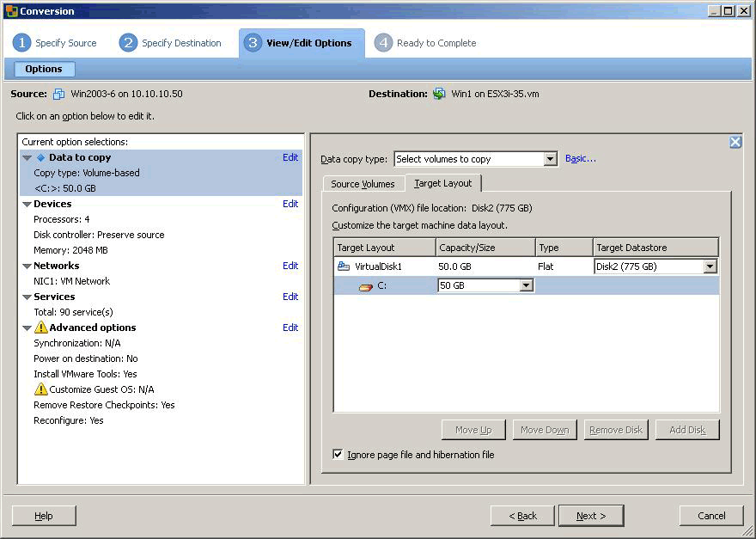
Task: Click Edit link for Data to copy
Action: pyautogui.click(x=290, y=157)
